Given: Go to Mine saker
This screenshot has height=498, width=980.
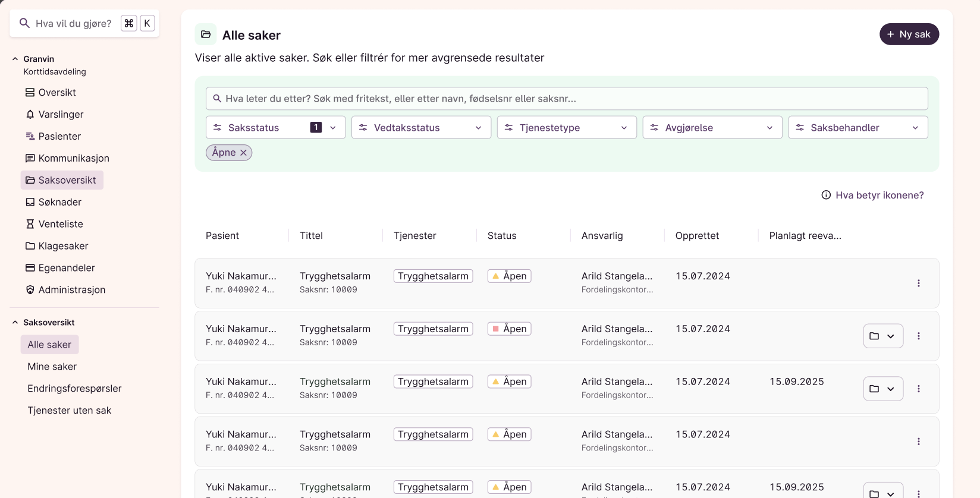Looking at the screenshot, I should pyautogui.click(x=52, y=367).
